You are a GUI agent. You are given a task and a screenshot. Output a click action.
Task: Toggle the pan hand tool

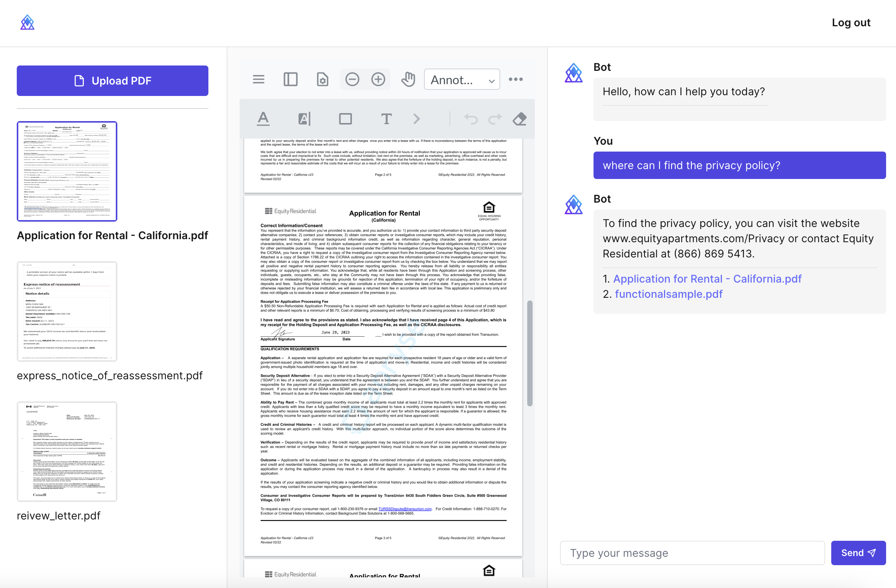pyautogui.click(x=408, y=79)
